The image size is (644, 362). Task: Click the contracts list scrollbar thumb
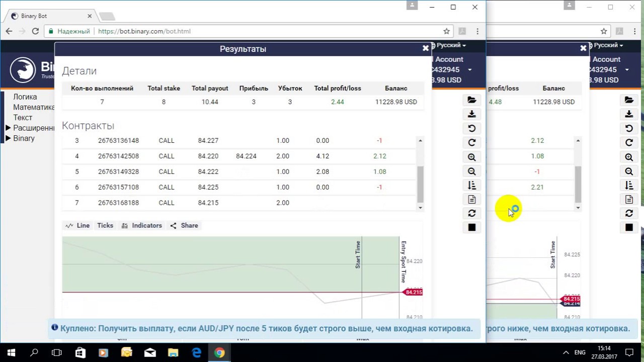(420, 184)
